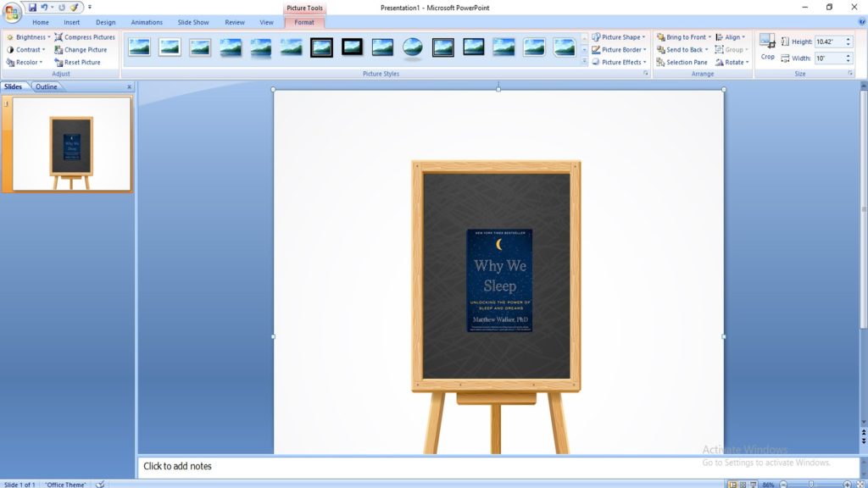This screenshot has height=488, width=868.
Task: Click the brush icon in Quick Access Toolbar
Action: coord(75,7)
